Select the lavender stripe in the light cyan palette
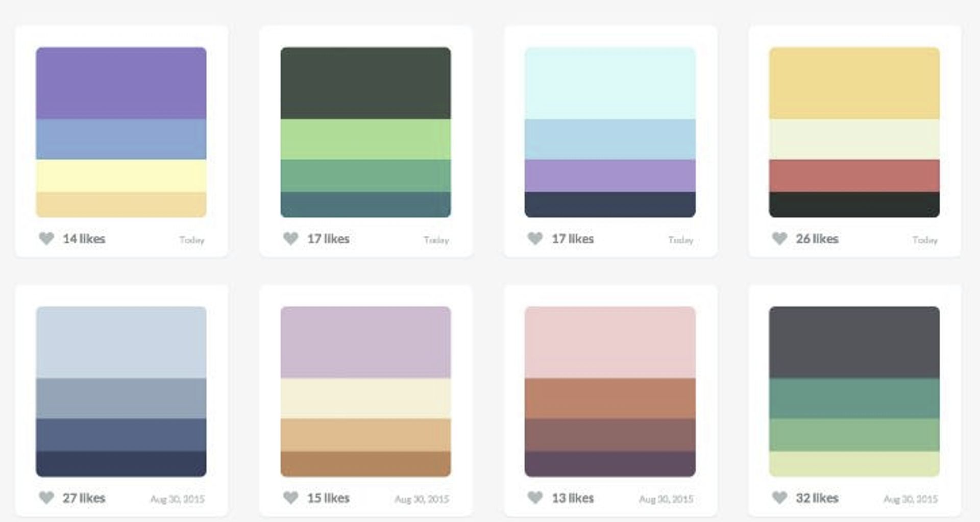 610,176
